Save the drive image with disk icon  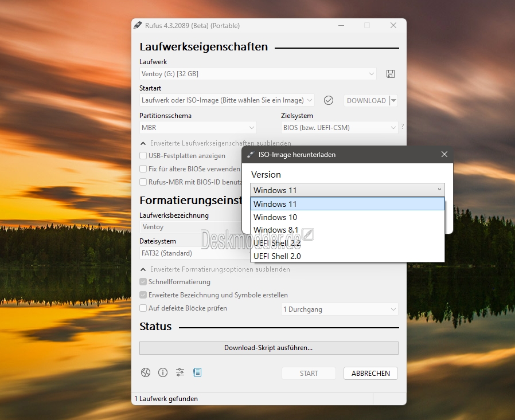tap(390, 74)
